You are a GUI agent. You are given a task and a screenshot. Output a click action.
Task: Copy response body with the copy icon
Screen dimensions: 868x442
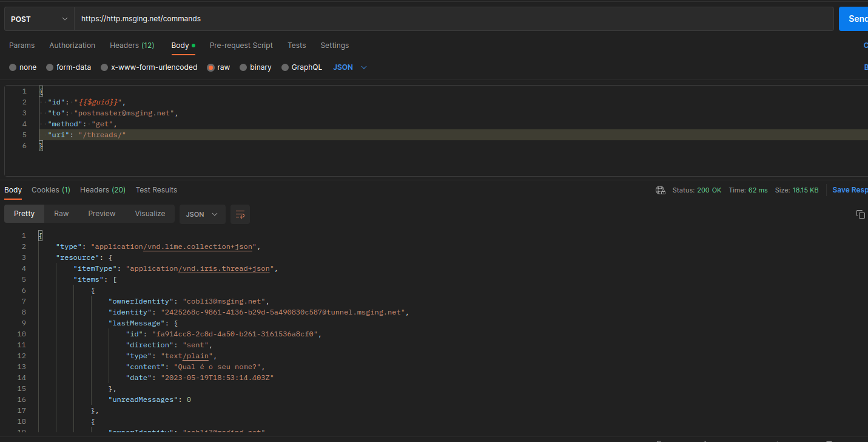[x=860, y=214]
